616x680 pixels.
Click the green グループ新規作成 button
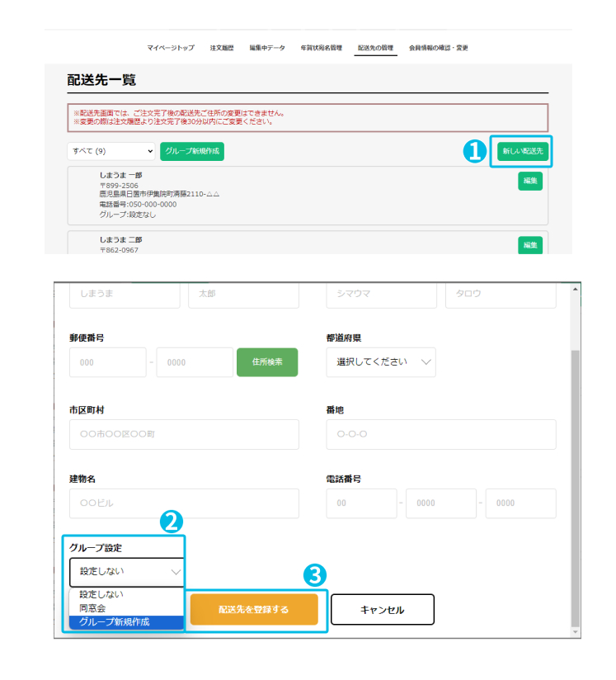coord(192,151)
